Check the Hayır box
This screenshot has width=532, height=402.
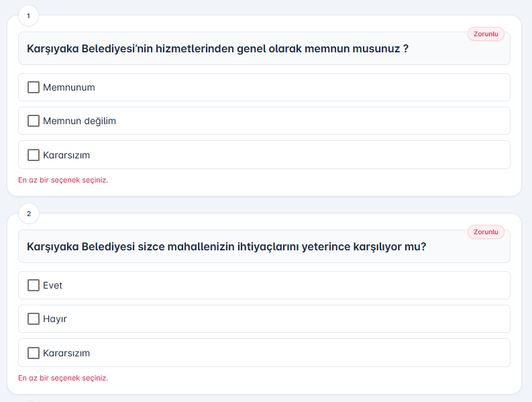pyautogui.click(x=34, y=319)
